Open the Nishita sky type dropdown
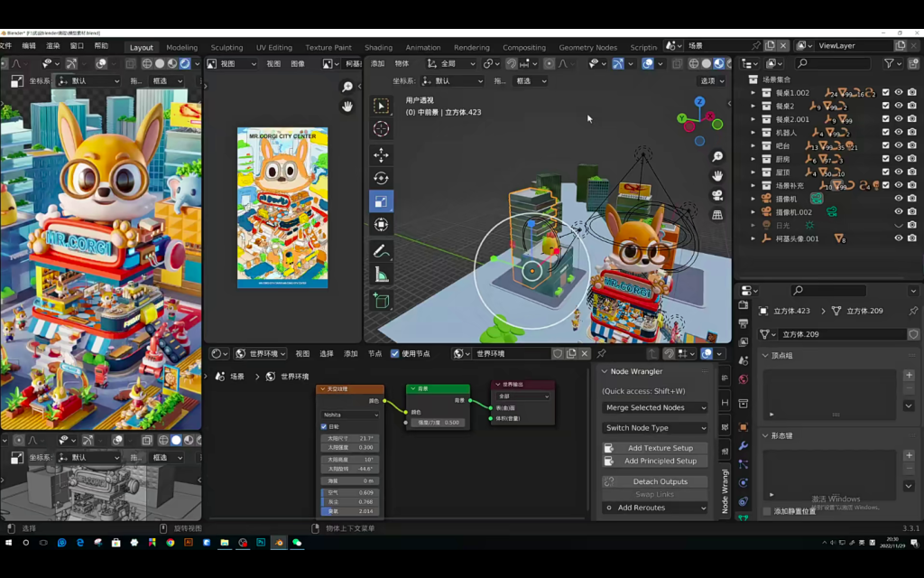The height and width of the screenshot is (578, 924). click(x=350, y=415)
